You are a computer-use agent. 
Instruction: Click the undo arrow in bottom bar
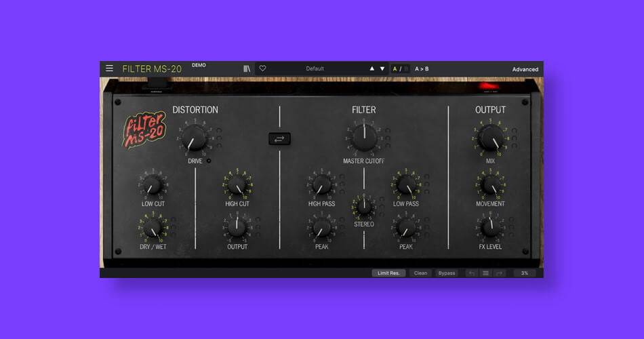pyautogui.click(x=472, y=273)
